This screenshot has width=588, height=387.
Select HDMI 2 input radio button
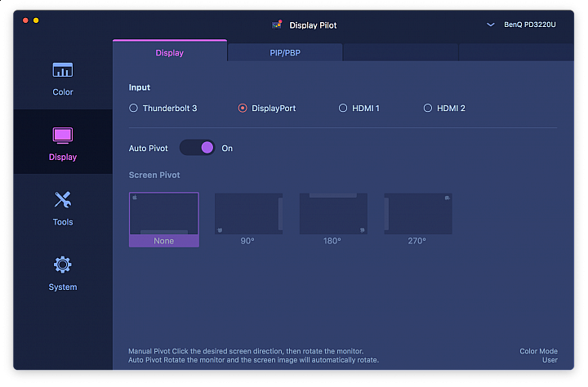click(x=427, y=108)
